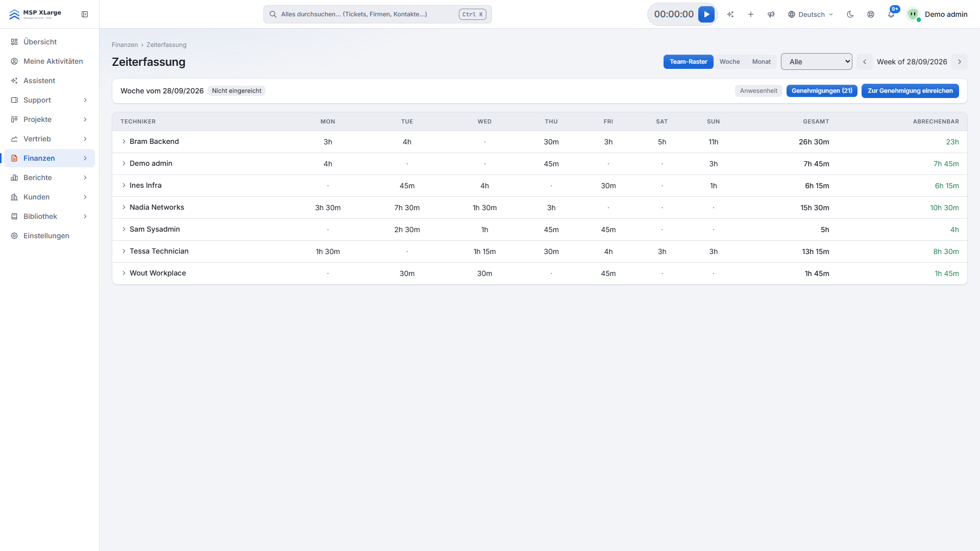Image resolution: width=980 pixels, height=551 pixels.
Task: Go to the previous week
Action: (x=865, y=62)
